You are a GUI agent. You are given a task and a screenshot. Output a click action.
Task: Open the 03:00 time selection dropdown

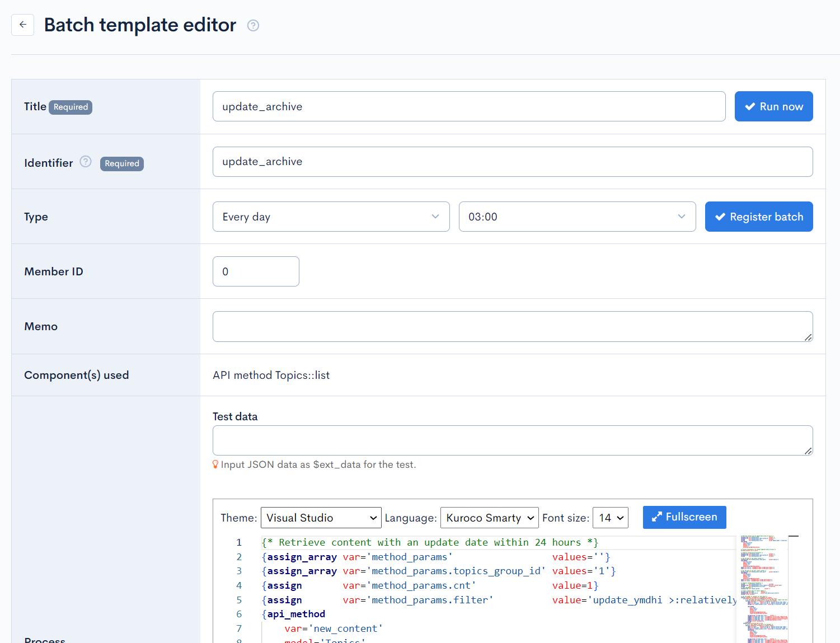[x=577, y=217]
